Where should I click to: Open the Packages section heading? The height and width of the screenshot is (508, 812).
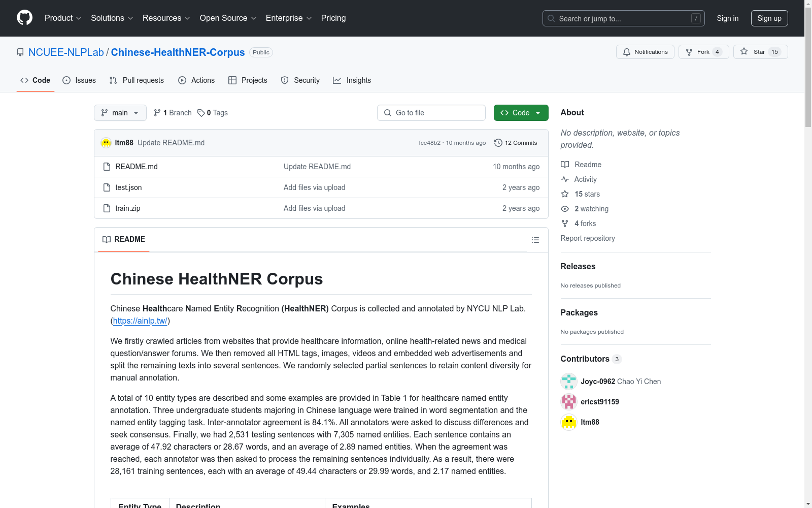(x=579, y=312)
